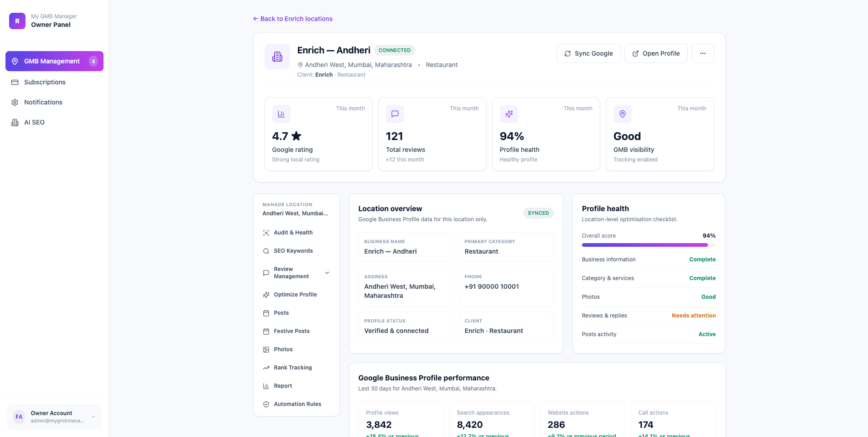This screenshot has height=437, width=868.
Task: Click the phone number +91 90000 10001
Action: [492, 286]
